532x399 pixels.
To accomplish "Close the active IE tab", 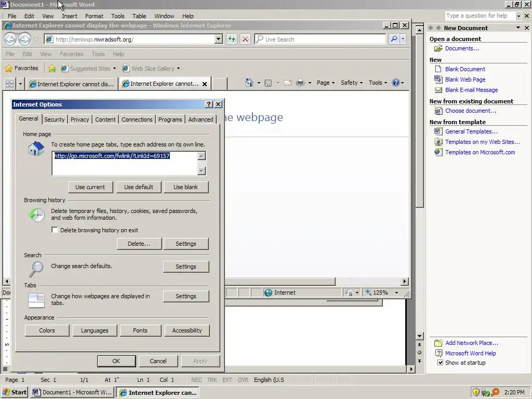I will pyautogui.click(x=205, y=84).
